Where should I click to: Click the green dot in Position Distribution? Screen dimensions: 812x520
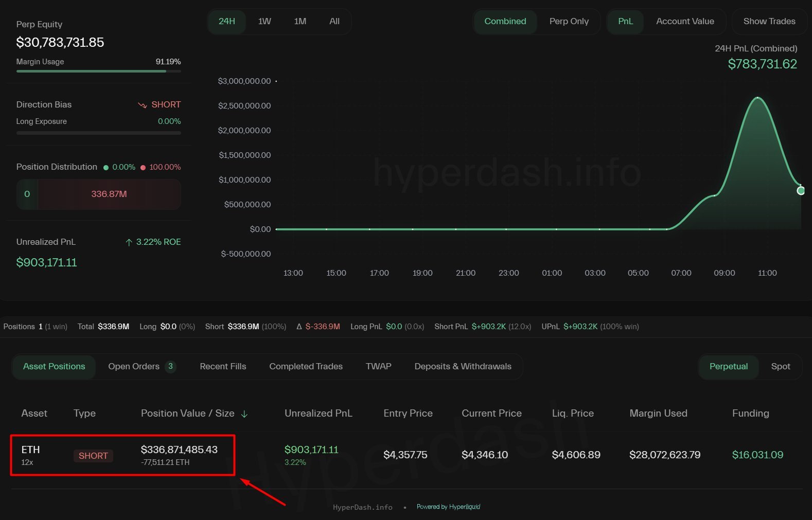click(x=106, y=168)
